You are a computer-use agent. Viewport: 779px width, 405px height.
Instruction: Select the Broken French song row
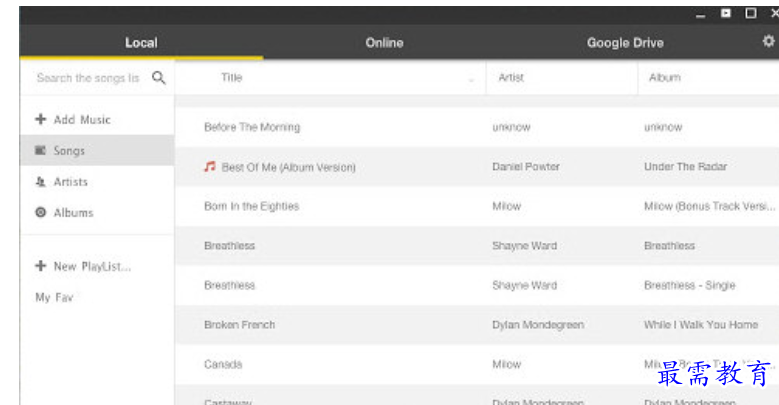click(477, 325)
